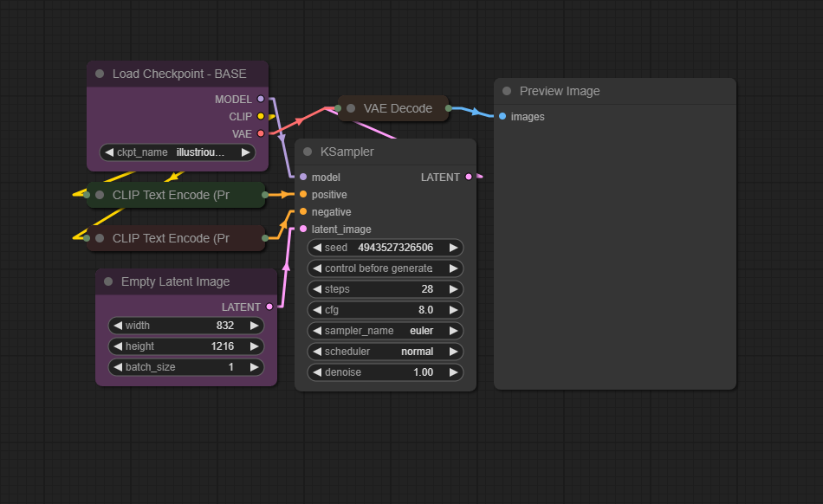This screenshot has width=823, height=504.
Task: Toggle collapse dot on Preview Image node
Action: tap(507, 91)
